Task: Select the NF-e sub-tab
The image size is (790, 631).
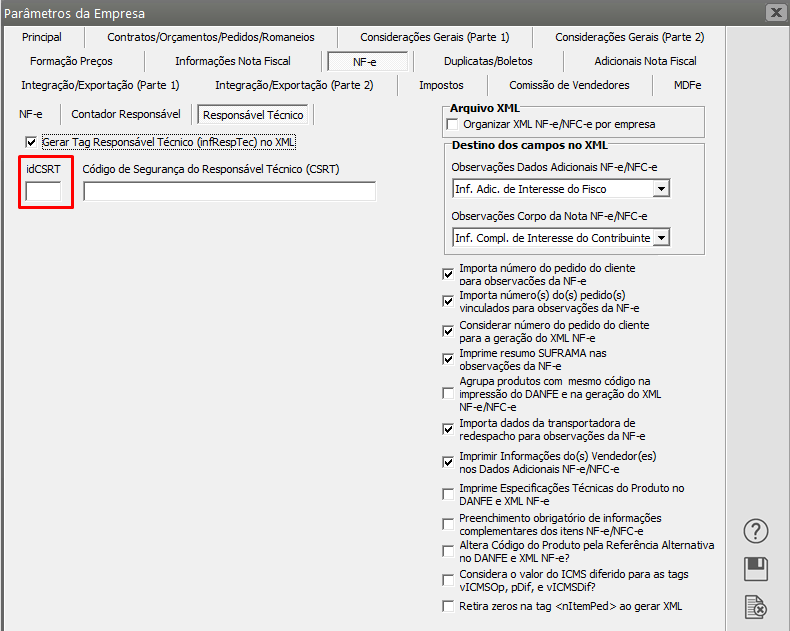Action: [x=31, y=114]
